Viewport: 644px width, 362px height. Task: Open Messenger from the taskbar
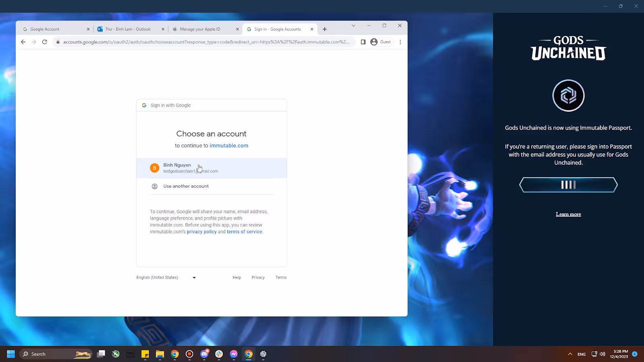tap(234, 354)
